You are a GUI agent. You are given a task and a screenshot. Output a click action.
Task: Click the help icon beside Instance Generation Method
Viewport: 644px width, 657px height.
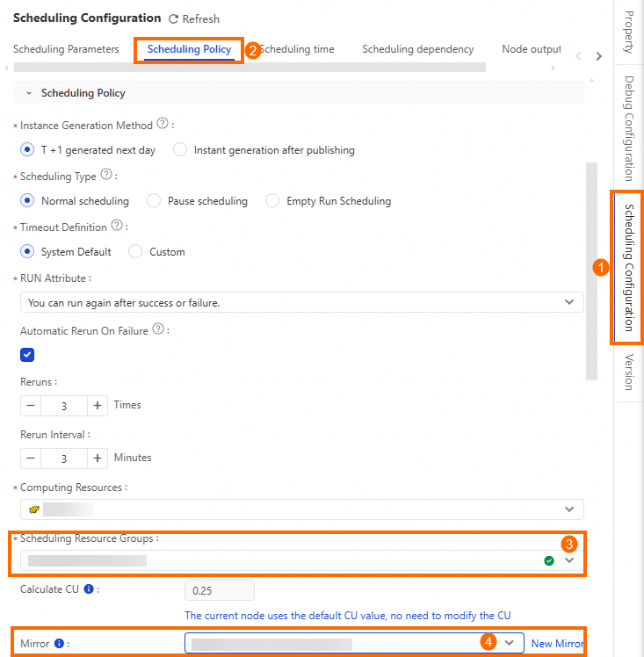click(x=162, y=125)
